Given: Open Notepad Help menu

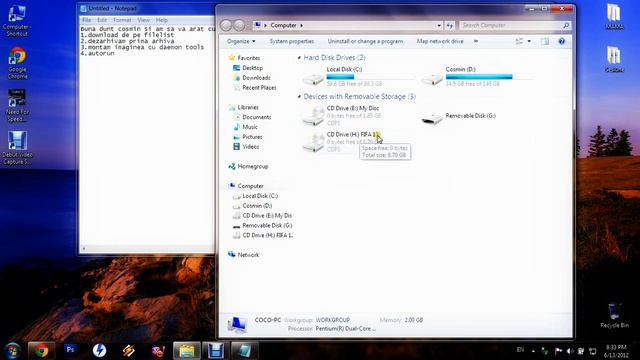Looking at the screenshot, I should tap(162, 20).
